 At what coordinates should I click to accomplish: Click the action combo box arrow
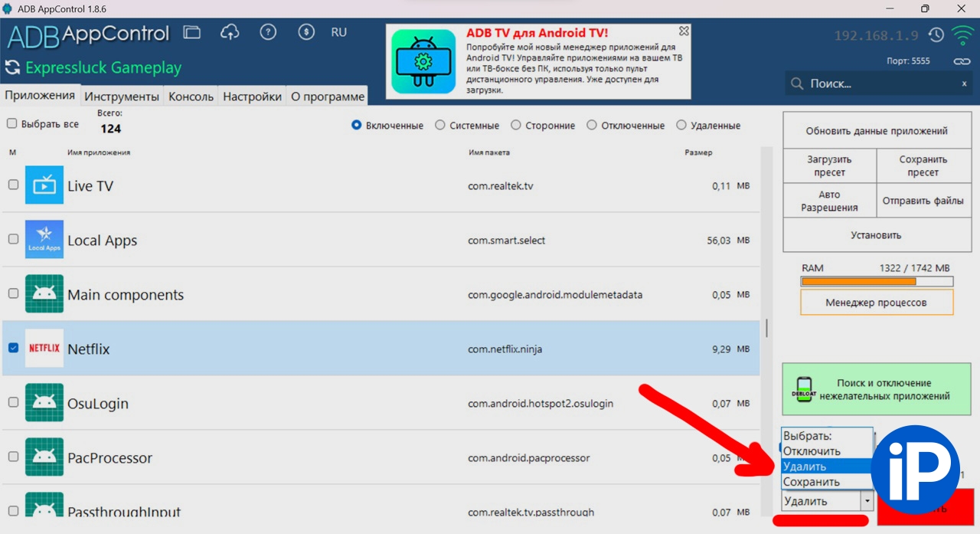pos(867,501)
